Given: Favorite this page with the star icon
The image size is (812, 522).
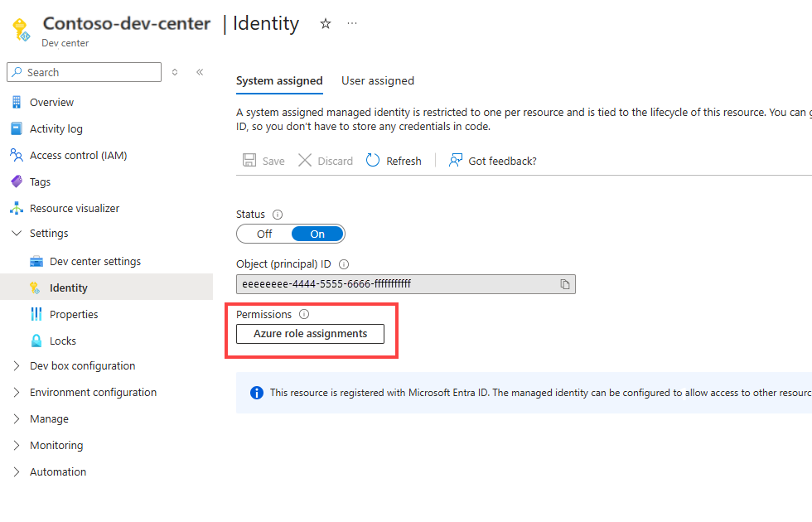Looking at the screenshot, I should [325, 23].
